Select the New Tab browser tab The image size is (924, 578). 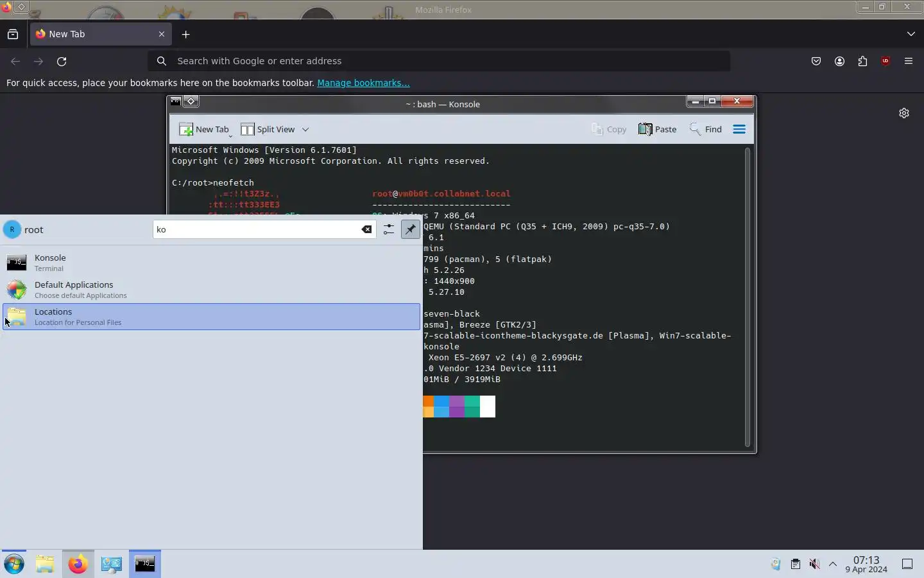click(x=101, y=34)
